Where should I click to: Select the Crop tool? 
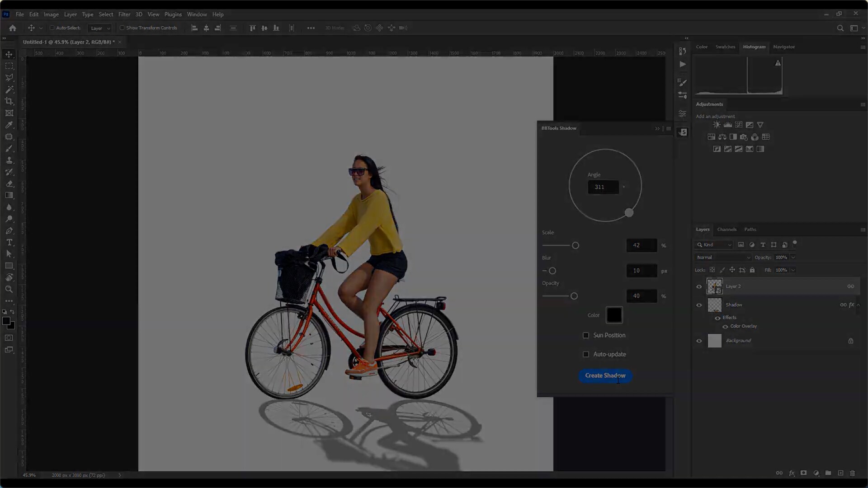pos(9,101)
